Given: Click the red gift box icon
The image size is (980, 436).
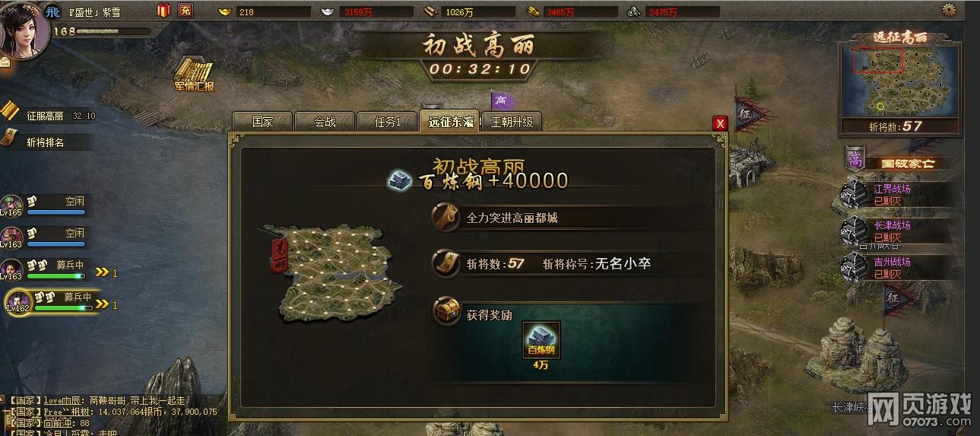Looking at the screenshot, I should pyautogui.click(x=163, y=11).
